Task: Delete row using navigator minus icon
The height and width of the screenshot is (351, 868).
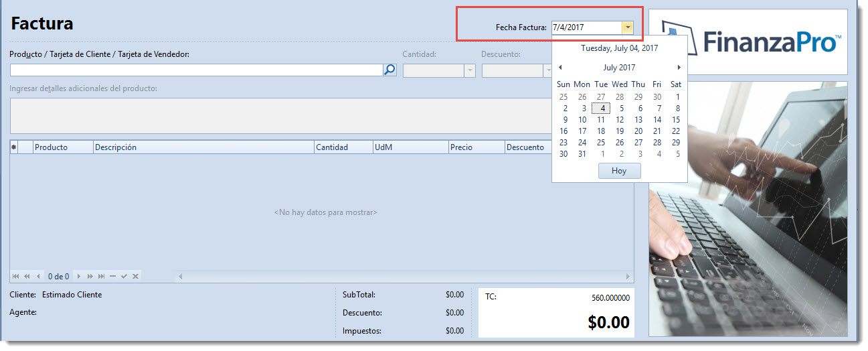Action: (112, 276)
